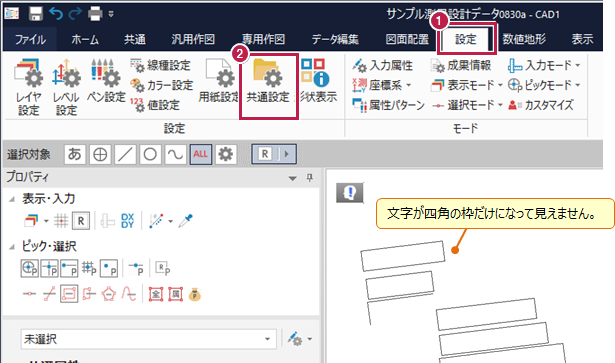
Task: Click the 状表示 info icon button
Action: click(x=318, y=82)
